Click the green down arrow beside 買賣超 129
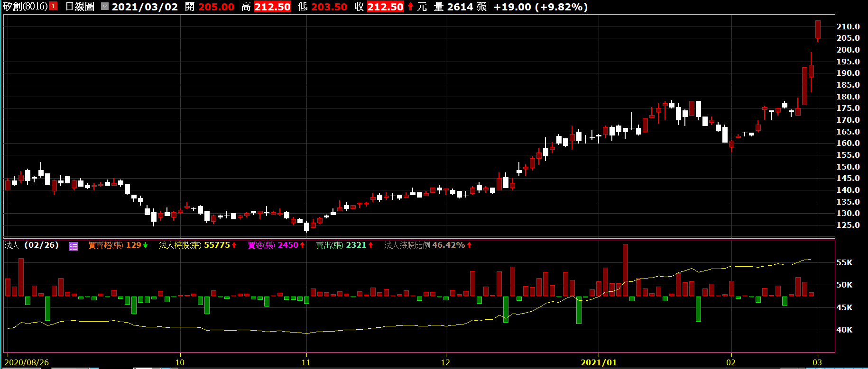 pos(146,245)
